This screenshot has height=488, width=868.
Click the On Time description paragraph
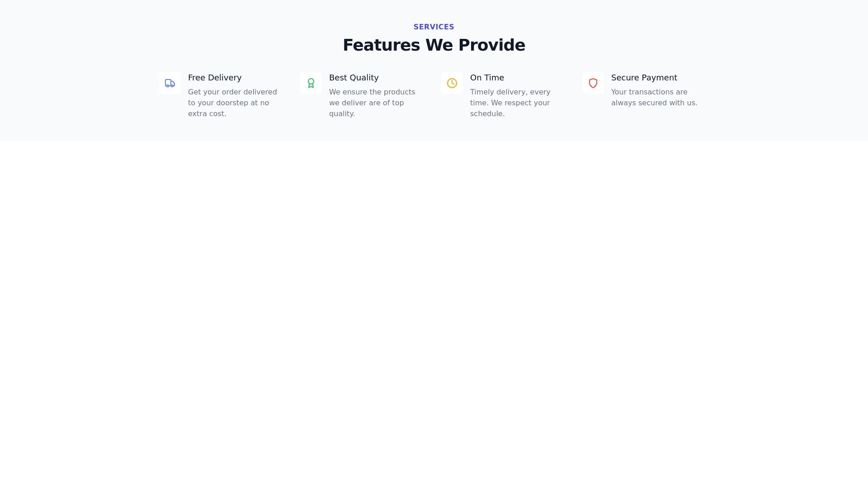click(x=510, y=103)
